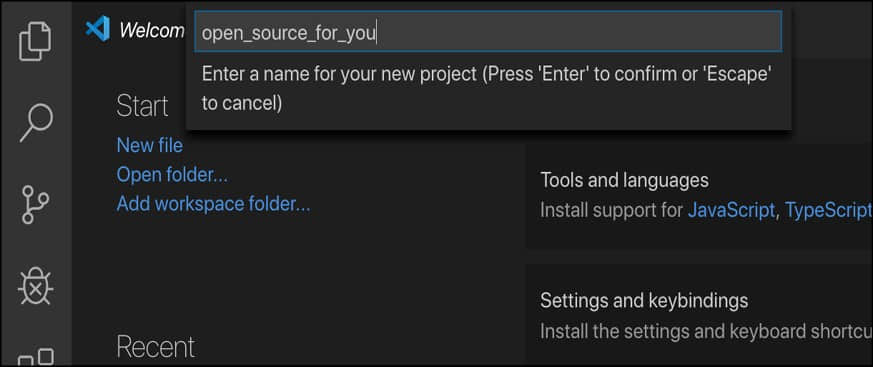The height and width of the screenshot is (367, 873).
Task: Click 'Install the settings and keyboard' description
Action: [x=706, y=331]
